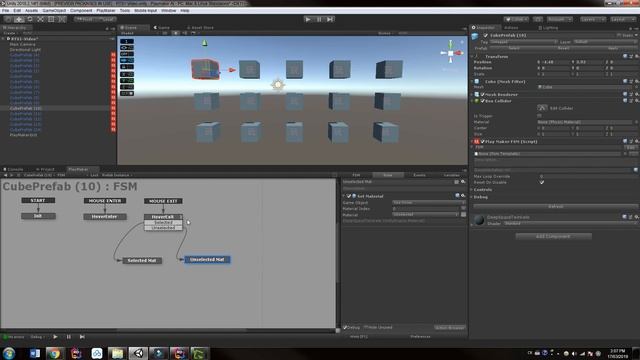The width and height of the screenshot is (640, 360).
Task: Select the Move tool in the toolbar
Action: click(x=19, y=19)
